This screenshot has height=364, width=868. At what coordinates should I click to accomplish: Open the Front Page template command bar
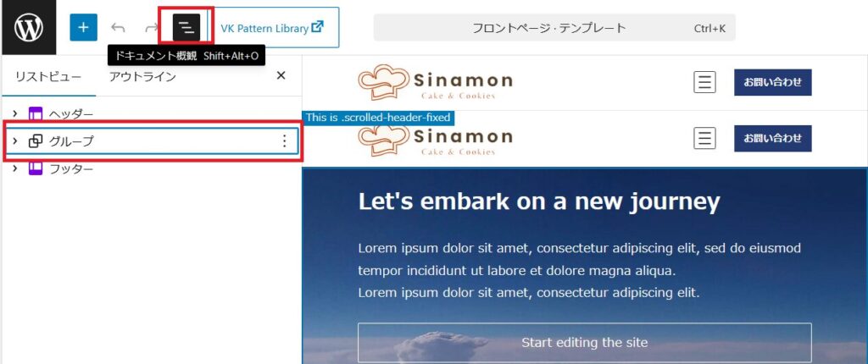click(x=554, y=28)
